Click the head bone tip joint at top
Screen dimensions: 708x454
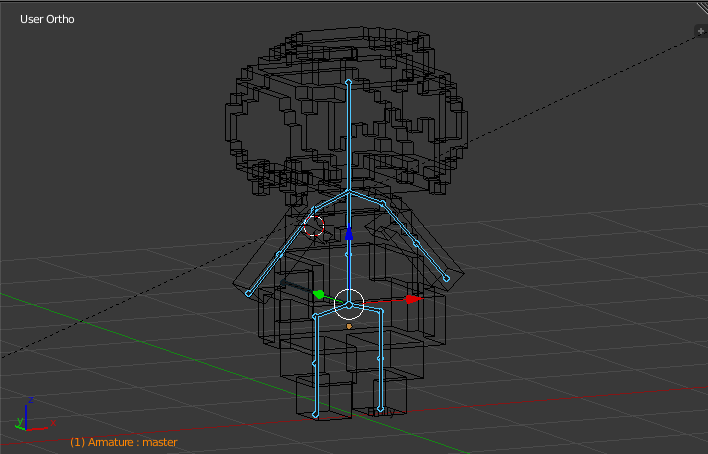pos(349,82)
